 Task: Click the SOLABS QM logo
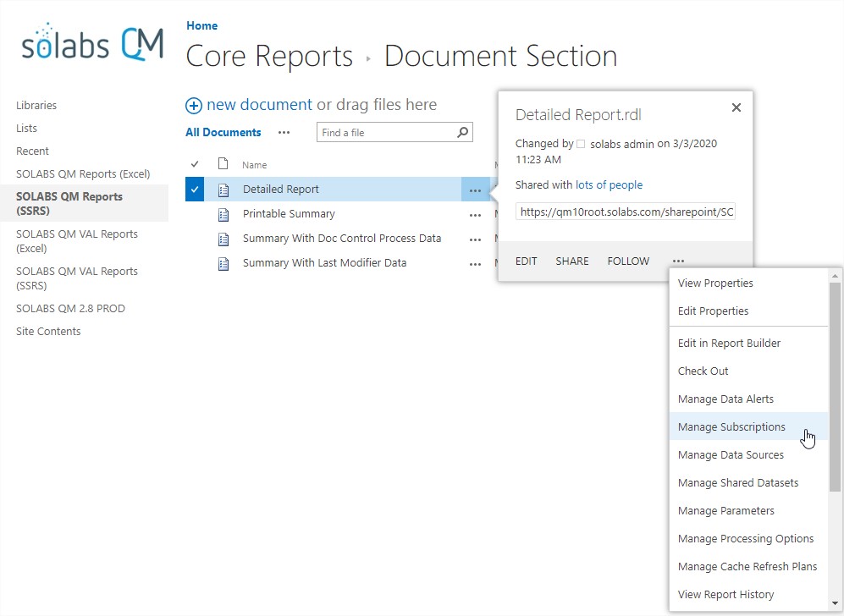click(x=92, y=42)
